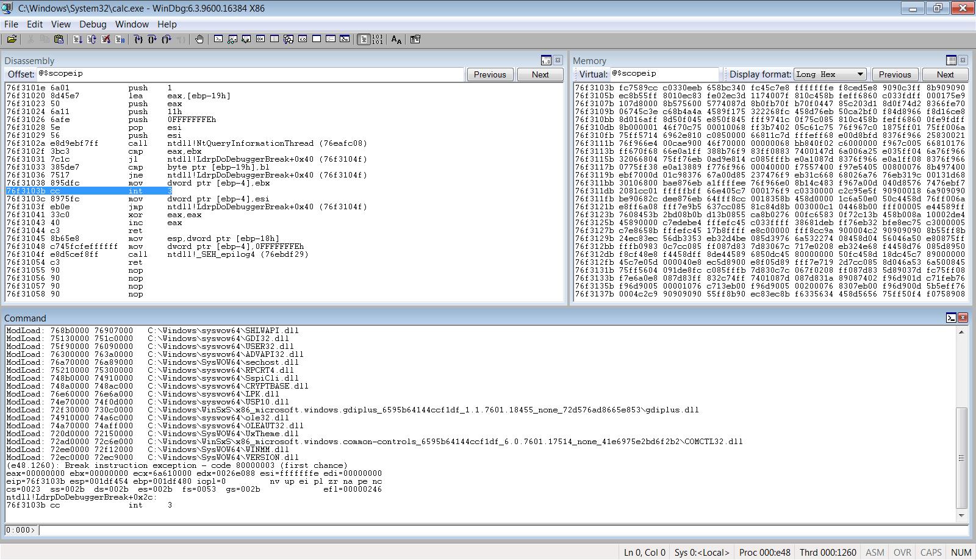The image size is (976, 560).
Task: Click the Step Into toolbar icon
Action: (x=138, y=40)
